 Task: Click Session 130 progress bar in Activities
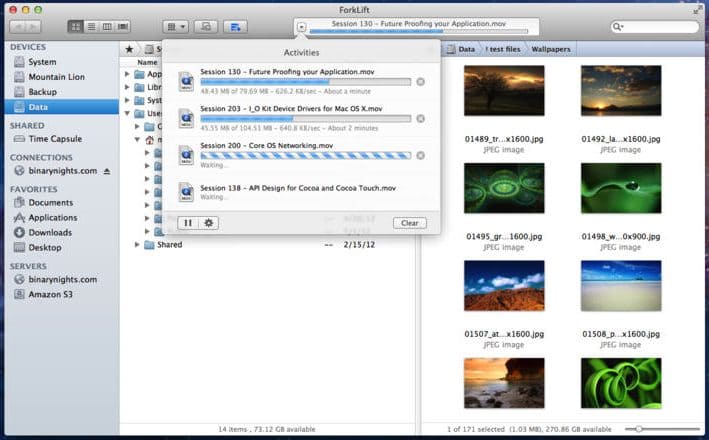(306, 82)
